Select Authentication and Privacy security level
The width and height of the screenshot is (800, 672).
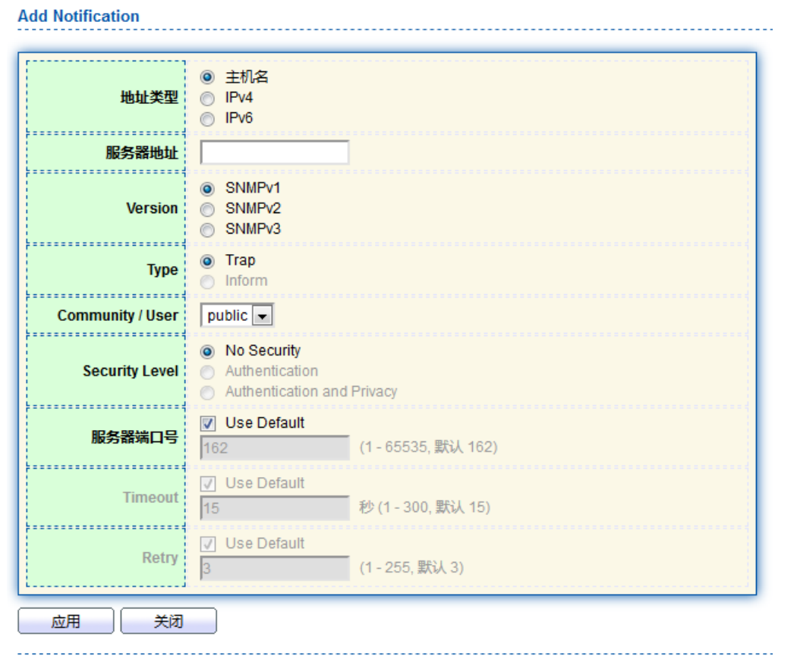click(206, 392)
